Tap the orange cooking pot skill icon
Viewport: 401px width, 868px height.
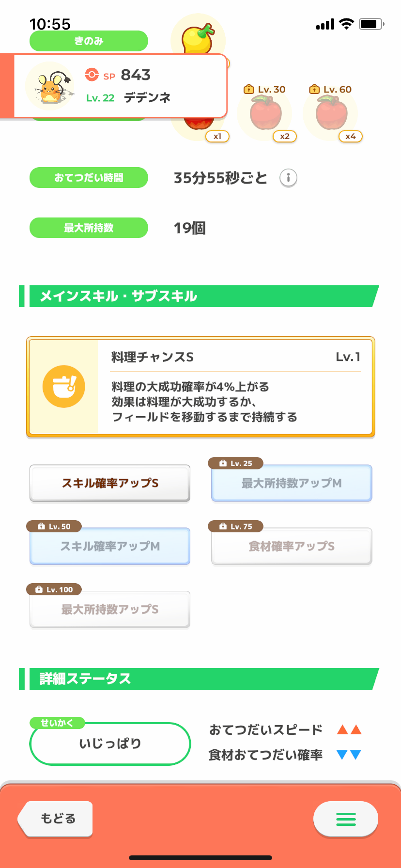[x=63, y=386]
